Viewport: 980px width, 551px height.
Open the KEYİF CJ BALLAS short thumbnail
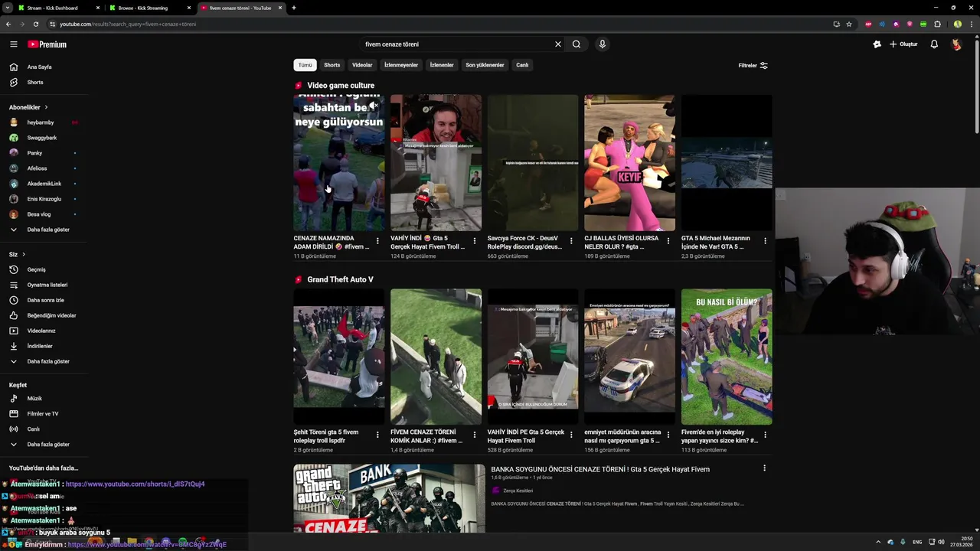(629, 162)
